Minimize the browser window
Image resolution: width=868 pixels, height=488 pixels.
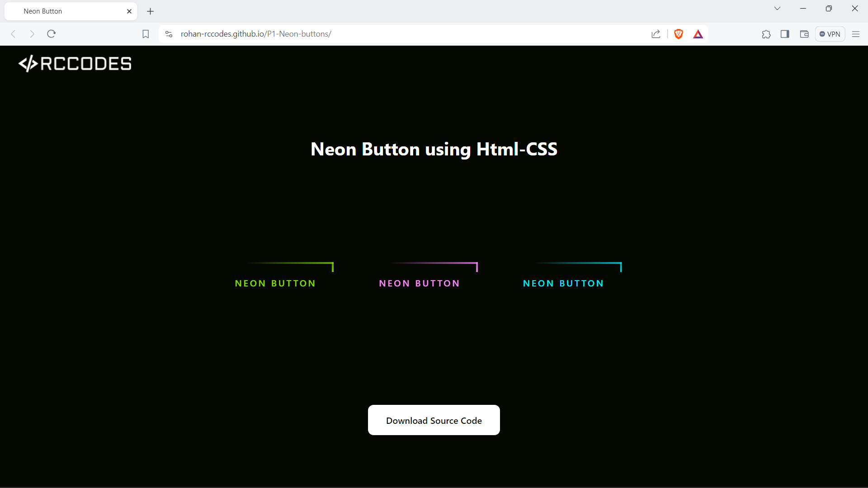point(803,9)
